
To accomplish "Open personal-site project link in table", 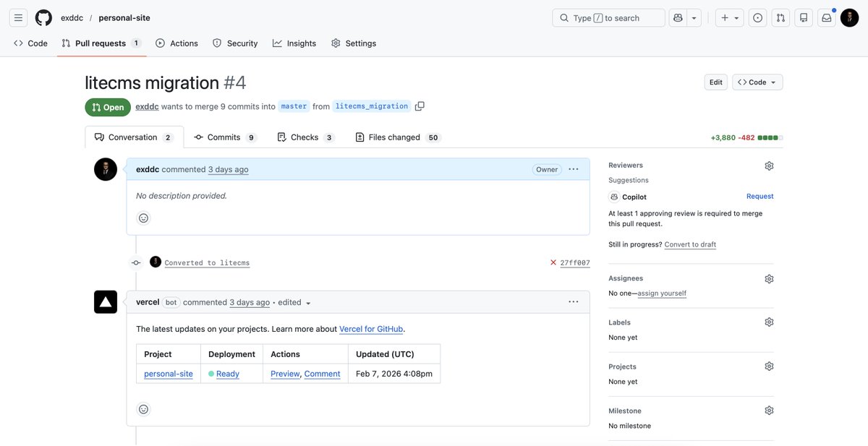I will pyautogui.click(x=169, y=374).
